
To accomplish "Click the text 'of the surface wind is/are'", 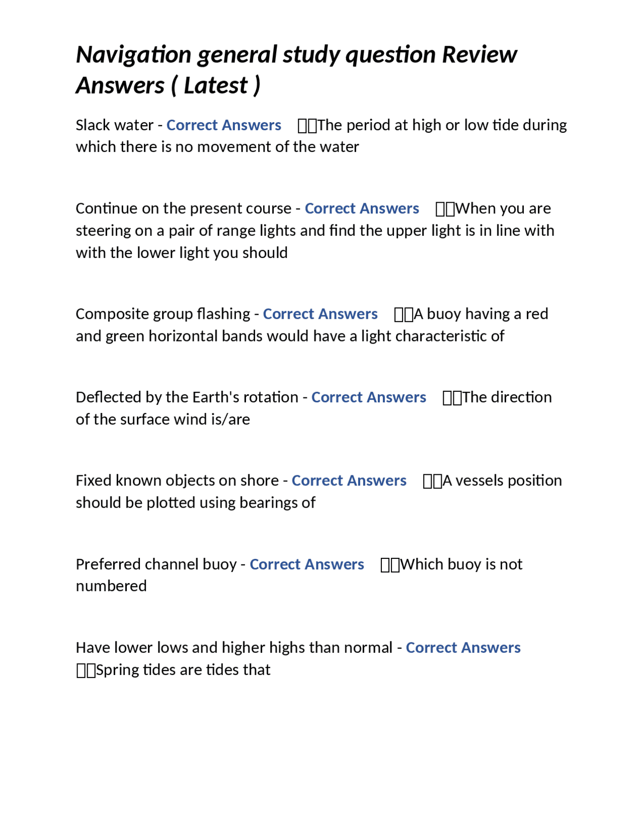I will pos(163,420).
